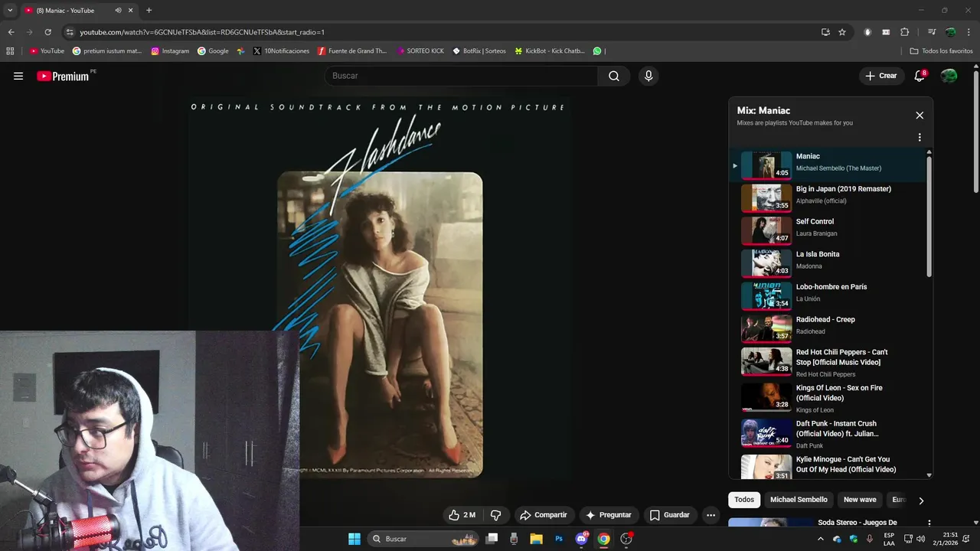Open the Chrome apps grid shortcut
Image resolution: width=980 pixels, height=551 pixels.
click(10, 51)
